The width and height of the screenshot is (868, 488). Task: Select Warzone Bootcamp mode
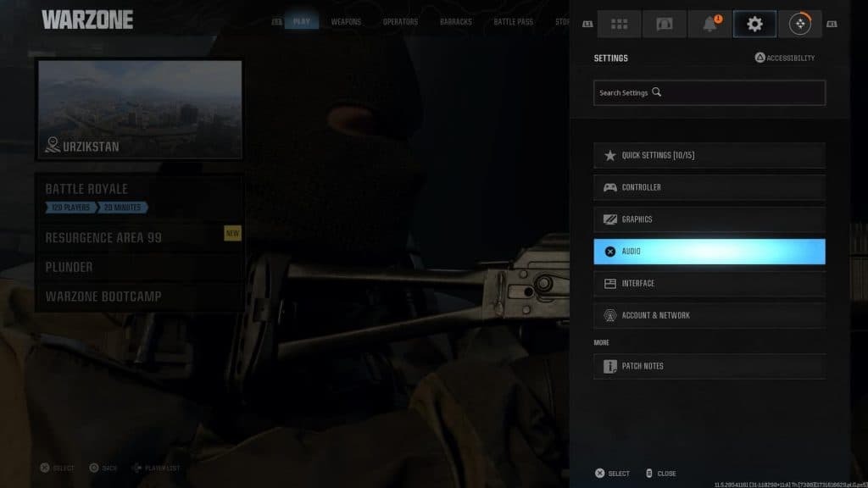(x=139, y=297)
